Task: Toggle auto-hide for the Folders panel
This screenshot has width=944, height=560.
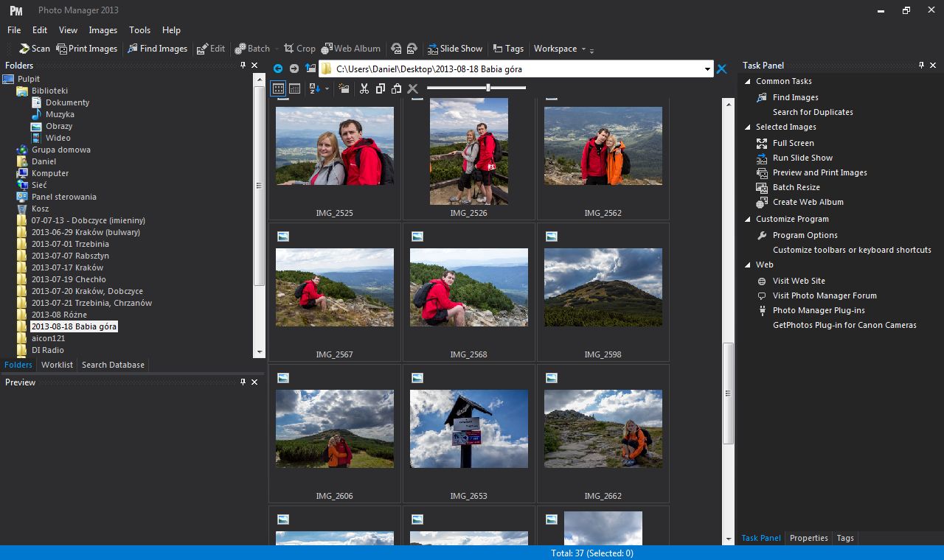Action: tap(243, 65)
